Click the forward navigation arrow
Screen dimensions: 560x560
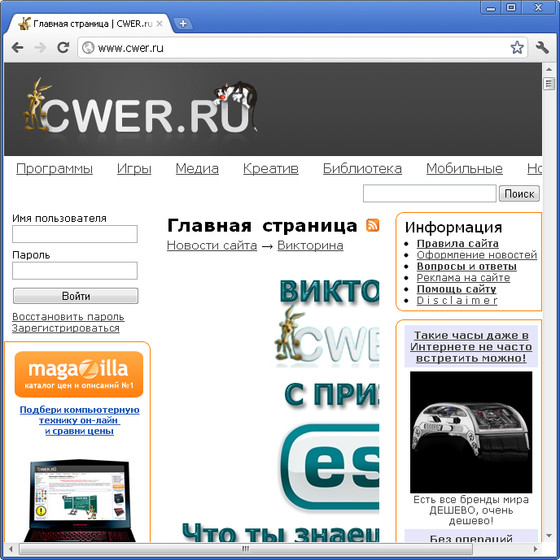[40, 48]
